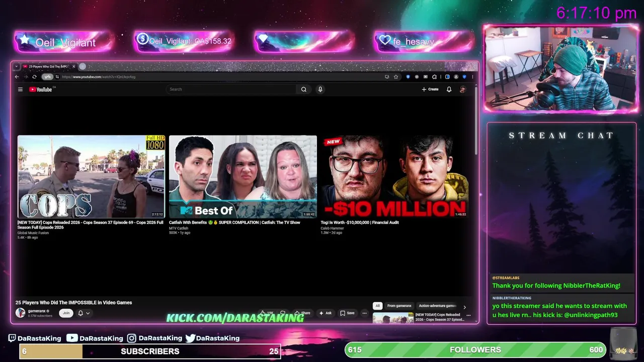Click the install/cast icon in address bar
This screenshot has width=644, height=362.
tap(387, 77)
